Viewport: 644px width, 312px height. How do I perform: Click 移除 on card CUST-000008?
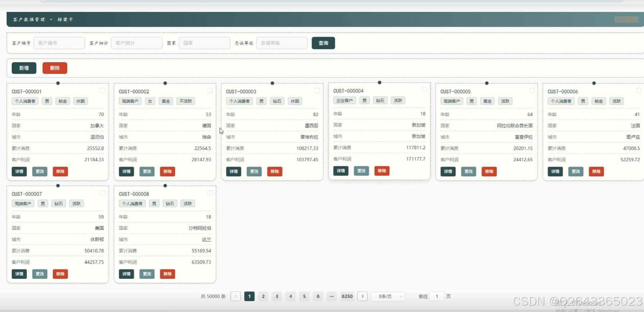pyautogui.click(x=168, y=274)
